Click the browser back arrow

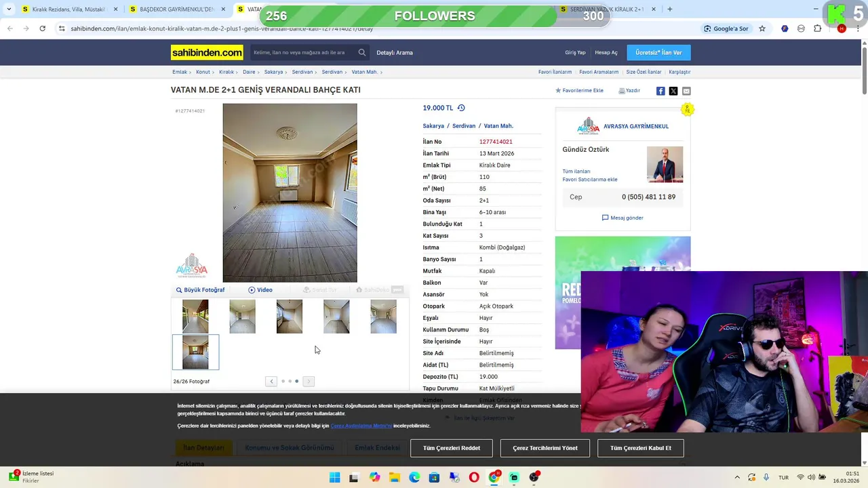[x=9, y=28]
